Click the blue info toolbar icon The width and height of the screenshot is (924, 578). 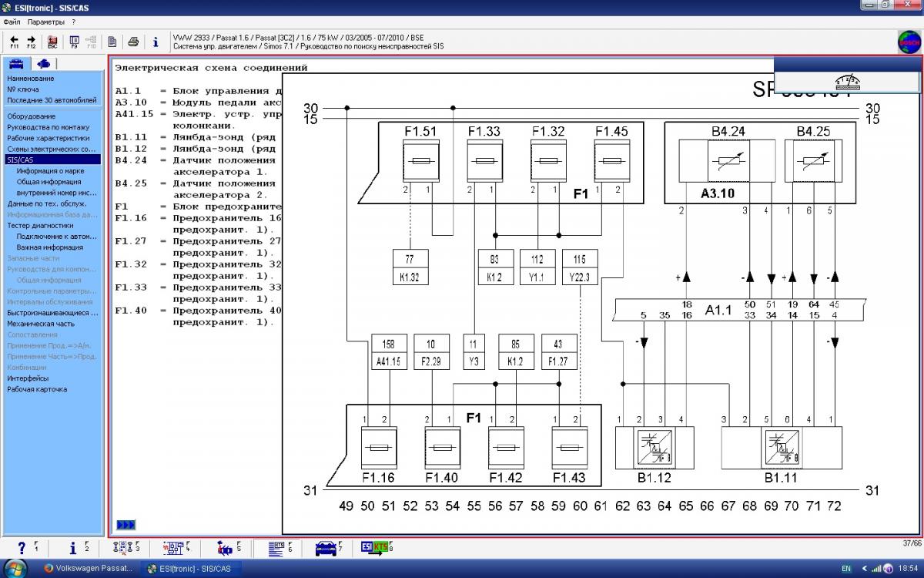[156, 42]
